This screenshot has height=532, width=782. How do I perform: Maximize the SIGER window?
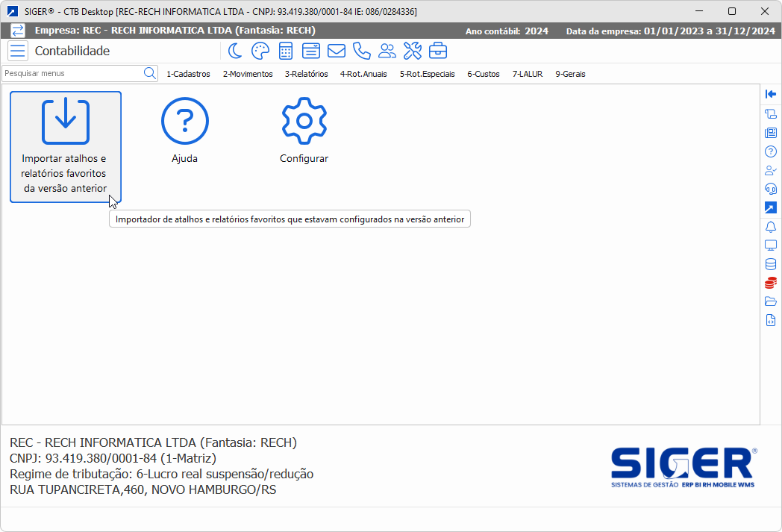click(731, 11)
